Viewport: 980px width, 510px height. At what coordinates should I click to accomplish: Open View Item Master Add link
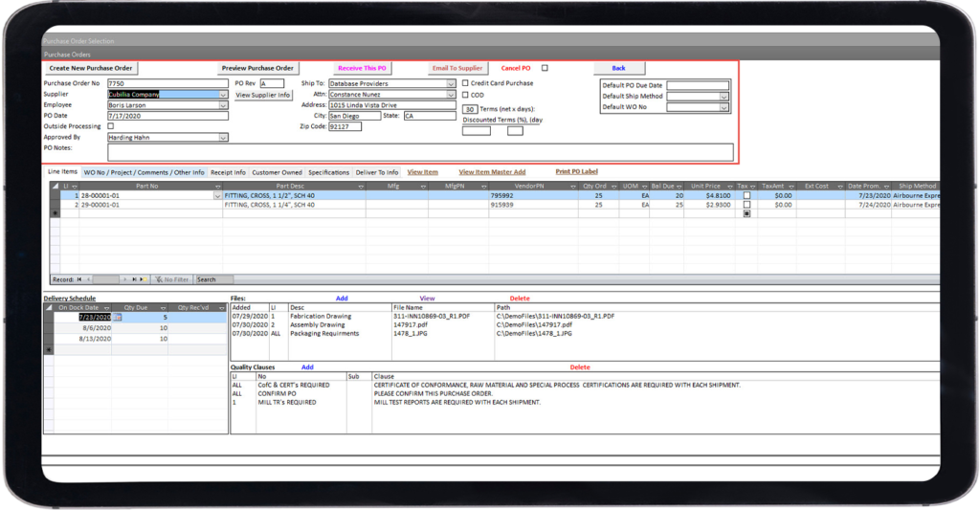tap(492, 172)
